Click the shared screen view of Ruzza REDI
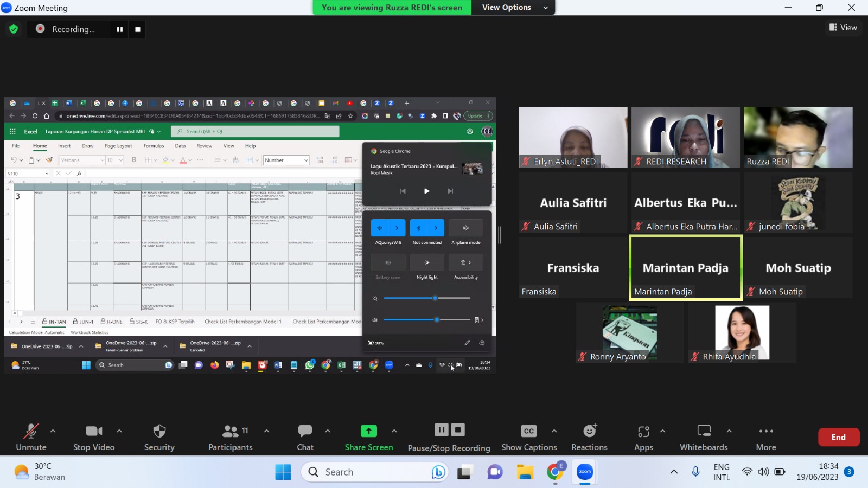 click(250, 235)
